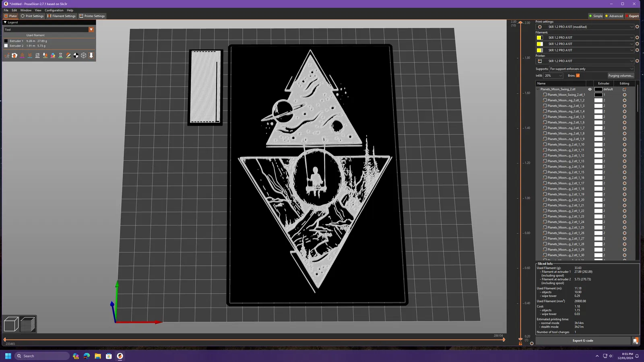This screenshot has height=362, width=644.
Task: Switch to Advanced mode
Action: (614, 16)
